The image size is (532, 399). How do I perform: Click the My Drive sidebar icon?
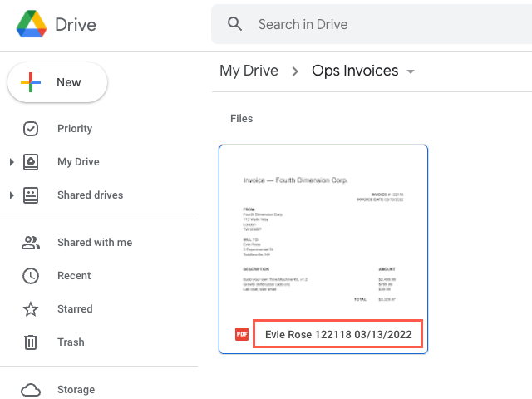[31, 162]
